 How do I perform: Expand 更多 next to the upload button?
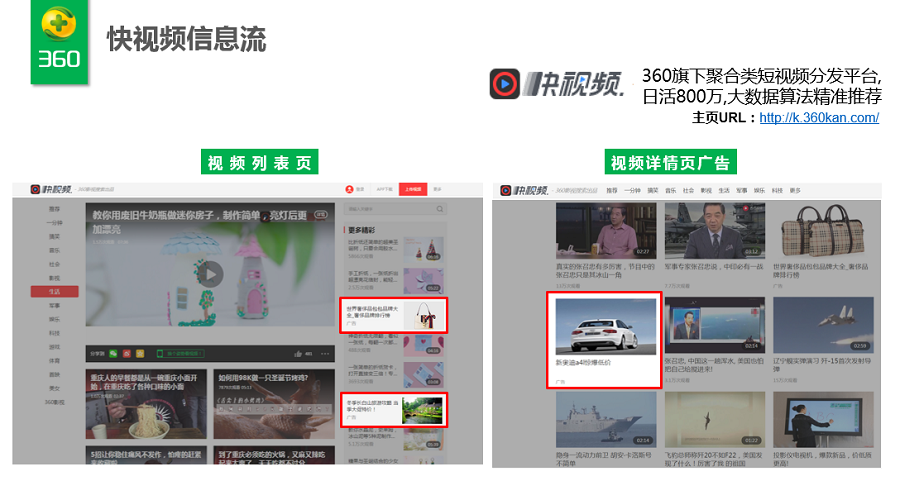tap(437, 189)
